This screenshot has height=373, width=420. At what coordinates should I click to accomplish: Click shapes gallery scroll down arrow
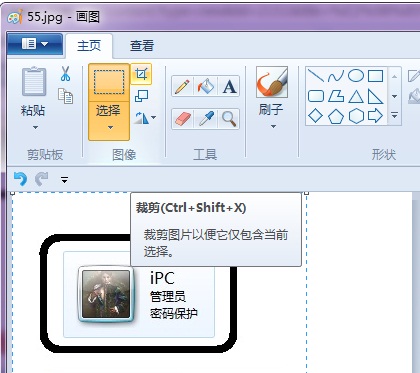[394, 96]
